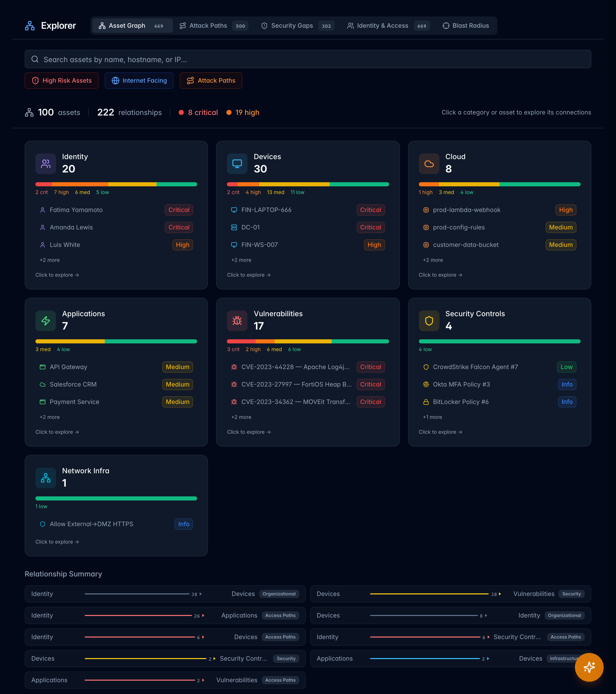
Task: Expand '+2 more' in the Identity card
Action: [50, 260]
